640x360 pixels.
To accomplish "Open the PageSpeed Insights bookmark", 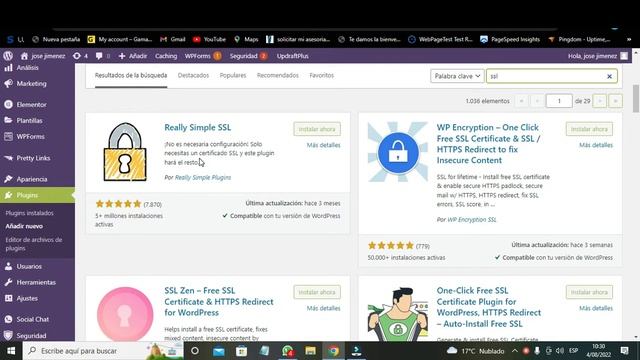I will (510, 40).
